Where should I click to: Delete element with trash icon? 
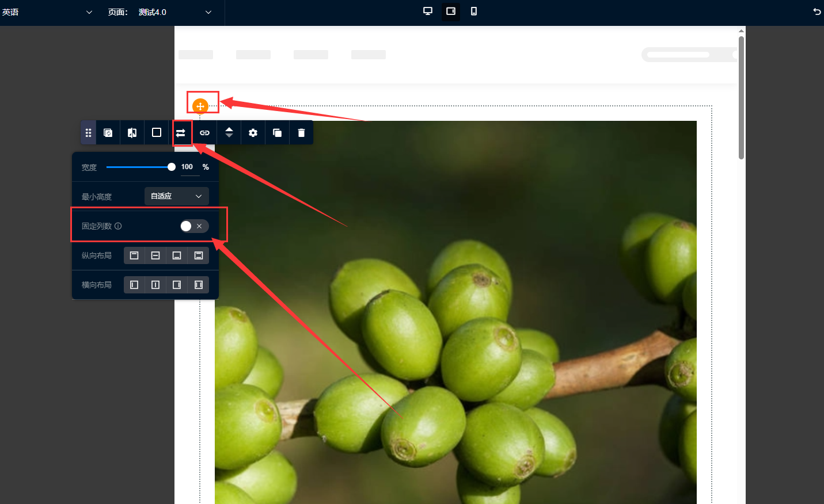pos(301,133)
